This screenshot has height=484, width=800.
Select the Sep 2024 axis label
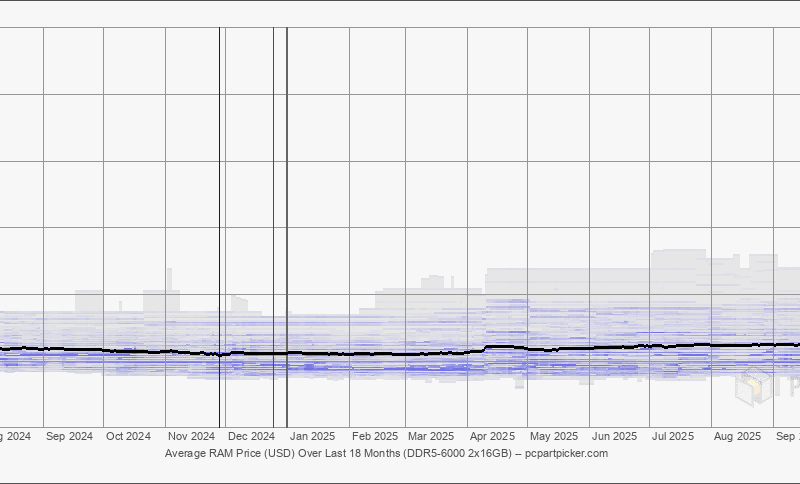(69, 436)
